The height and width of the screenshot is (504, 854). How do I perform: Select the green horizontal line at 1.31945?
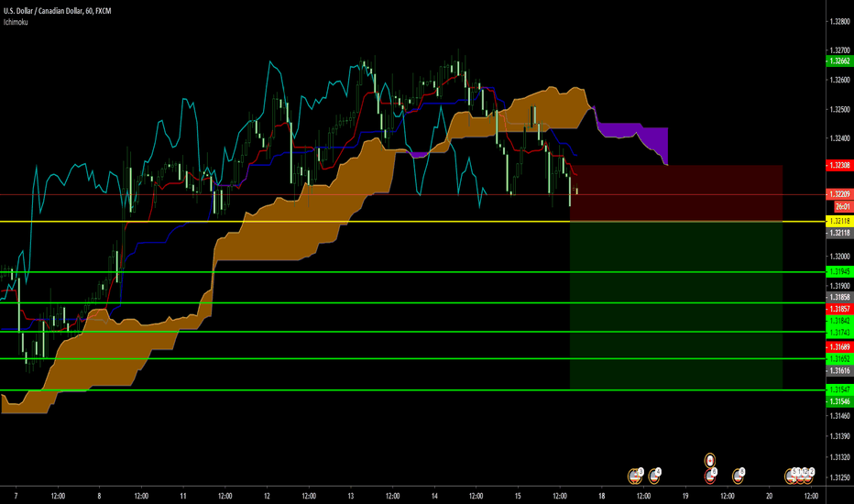coord(275,272)
